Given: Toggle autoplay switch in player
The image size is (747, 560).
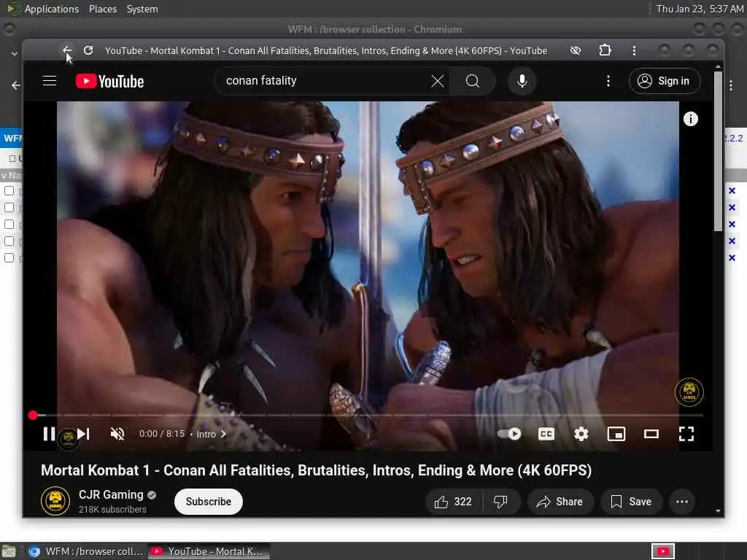Looking at the screenshot, I should tap(509, 434).
